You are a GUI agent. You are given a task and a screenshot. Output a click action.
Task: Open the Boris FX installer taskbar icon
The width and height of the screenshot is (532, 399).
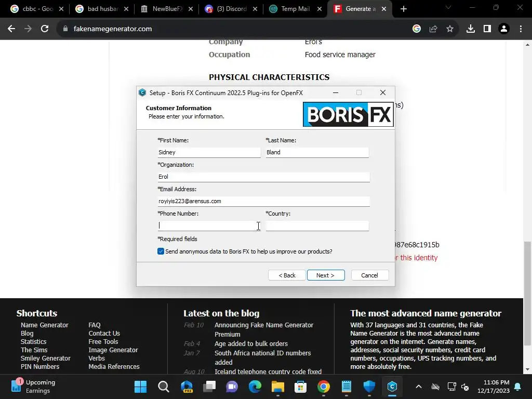point(392,387)
